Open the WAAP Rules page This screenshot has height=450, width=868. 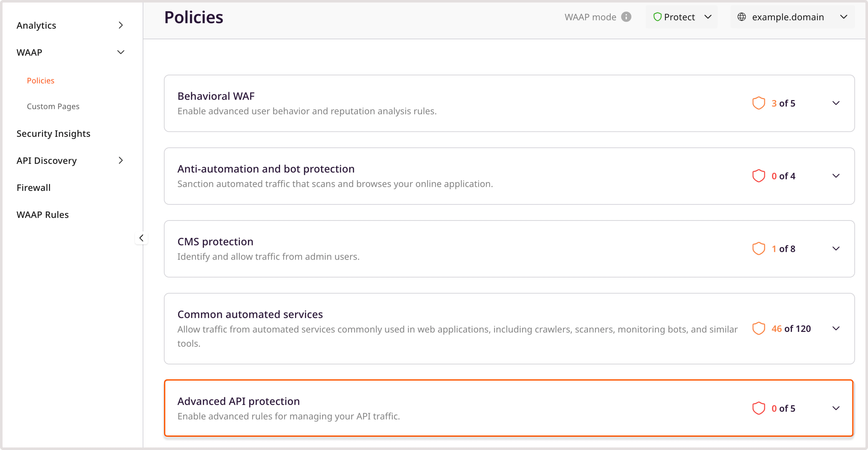(42, 214)
